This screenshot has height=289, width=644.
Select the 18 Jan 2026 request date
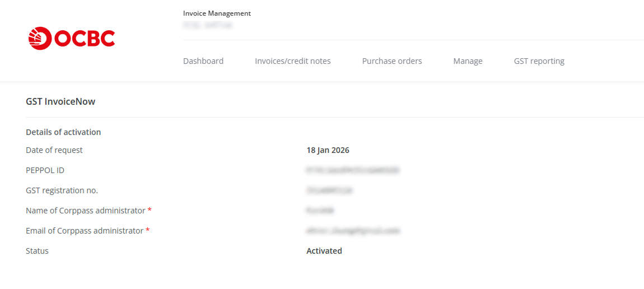tap(328, 150)
